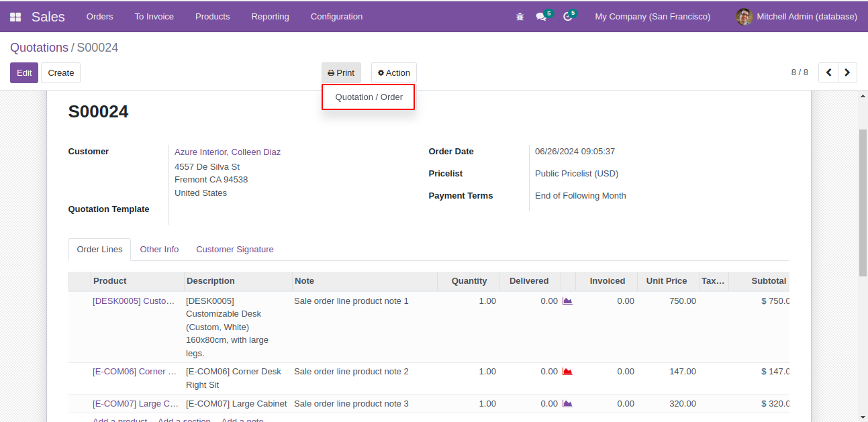This screenshot has width=868, height=422.
Task: Click forecast chart icon for E-COM07 row
Action: [567, 404]
